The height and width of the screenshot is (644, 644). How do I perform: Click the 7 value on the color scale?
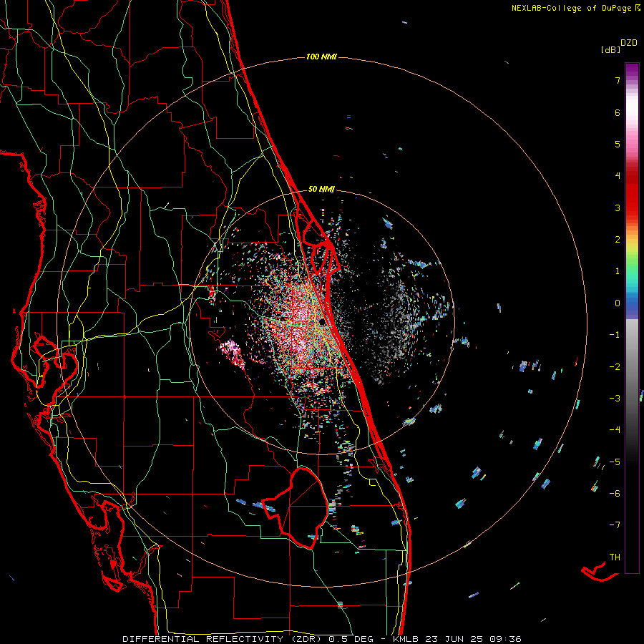(x=618, y=80)
